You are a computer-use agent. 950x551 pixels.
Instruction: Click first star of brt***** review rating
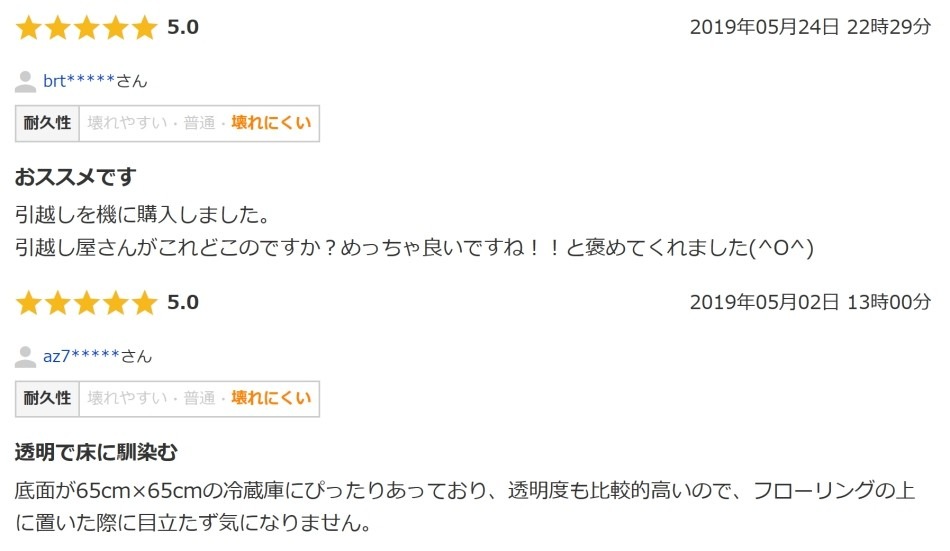pyautogui.click(x=28, y=28)
